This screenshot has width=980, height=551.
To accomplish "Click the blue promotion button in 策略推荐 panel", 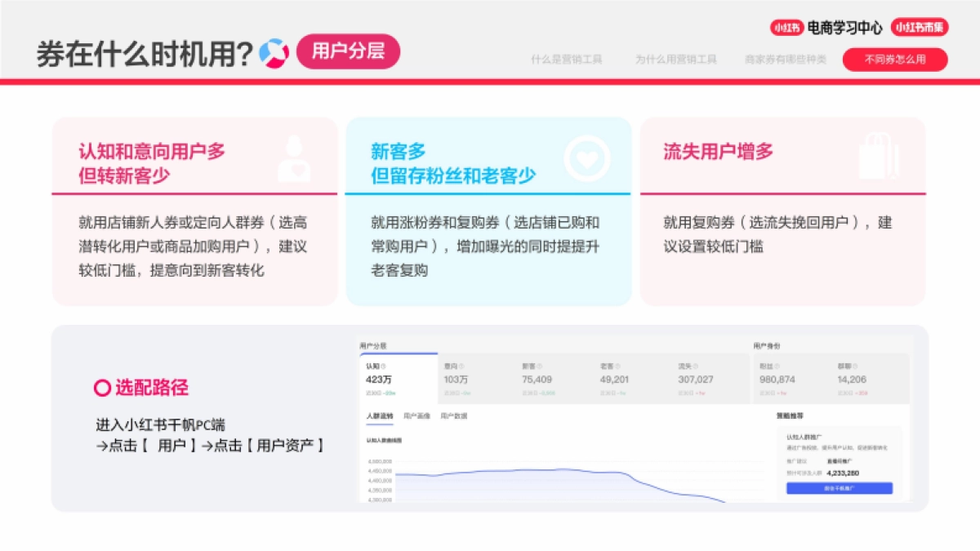I will click(x=839, y=488).
